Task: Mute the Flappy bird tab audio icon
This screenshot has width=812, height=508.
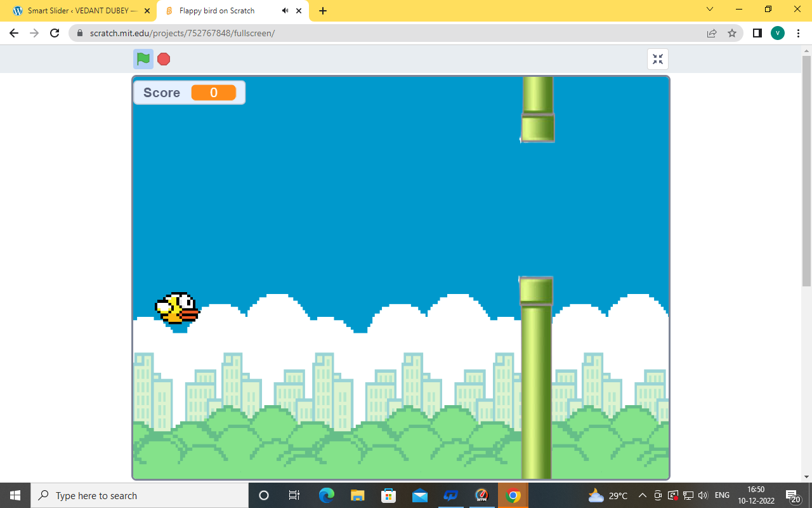Action: (285, 11)
